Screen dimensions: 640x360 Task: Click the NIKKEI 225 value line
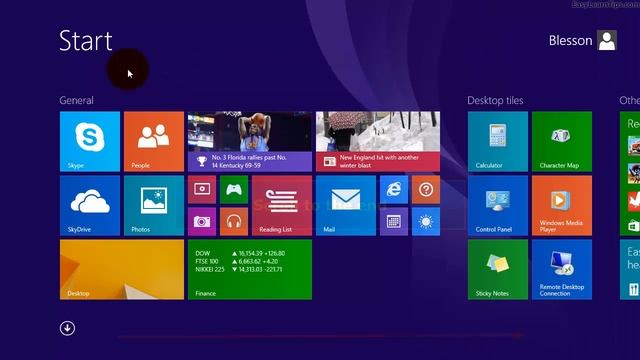(x=239, y=269)
